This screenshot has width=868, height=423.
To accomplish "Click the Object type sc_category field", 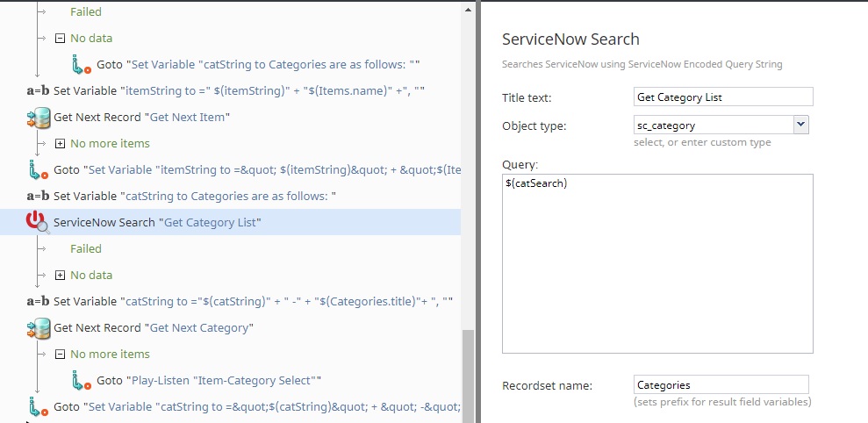I will pyautogui.click(x=714, y=125).
